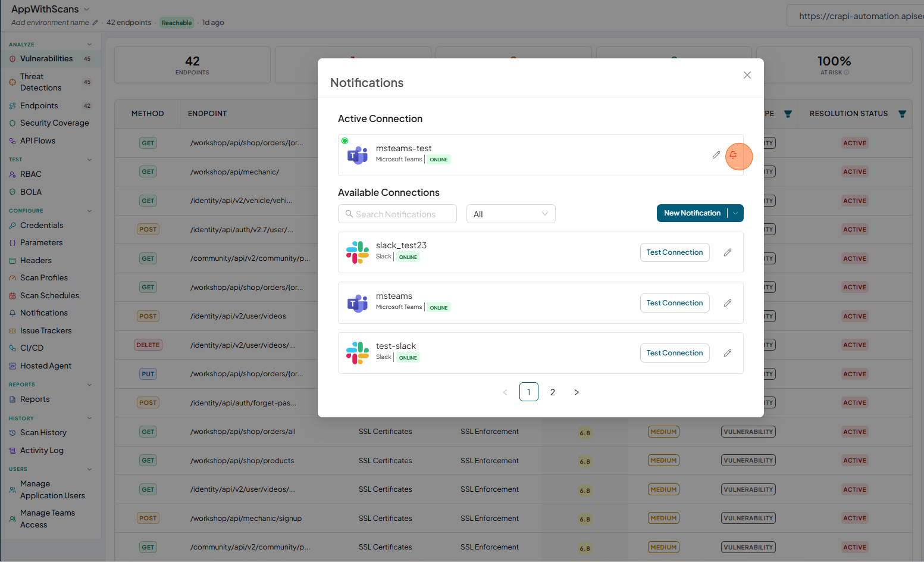Open Threat Detections in the sidebar

click(x=51, y=82)
